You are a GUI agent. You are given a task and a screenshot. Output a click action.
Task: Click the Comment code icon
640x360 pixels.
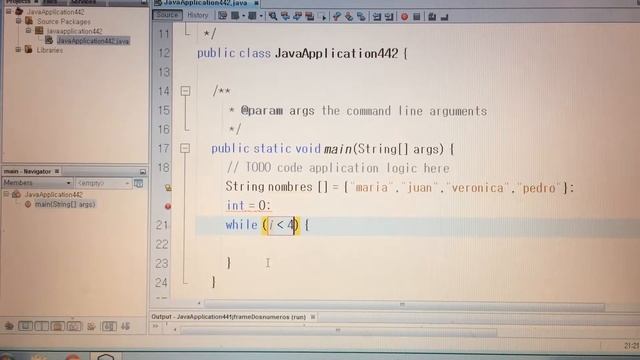(x=432, y=17)
